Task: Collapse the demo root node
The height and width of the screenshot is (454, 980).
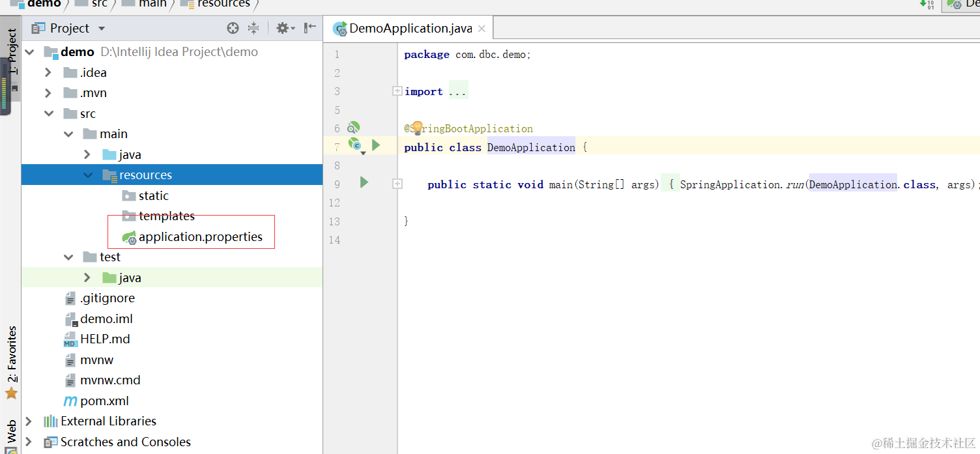Action: [30, 51]
